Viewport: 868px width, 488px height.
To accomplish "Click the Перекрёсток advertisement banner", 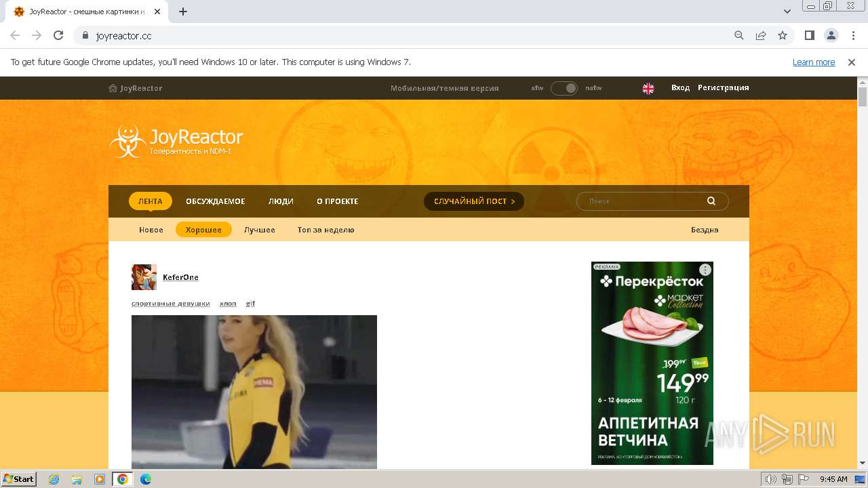I will point(652,363).
